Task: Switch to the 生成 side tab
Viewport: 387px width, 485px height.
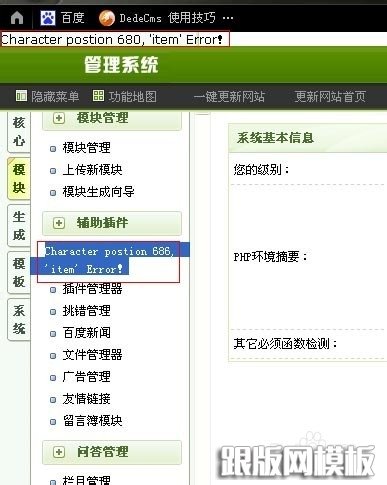Action: pos(19,226)
